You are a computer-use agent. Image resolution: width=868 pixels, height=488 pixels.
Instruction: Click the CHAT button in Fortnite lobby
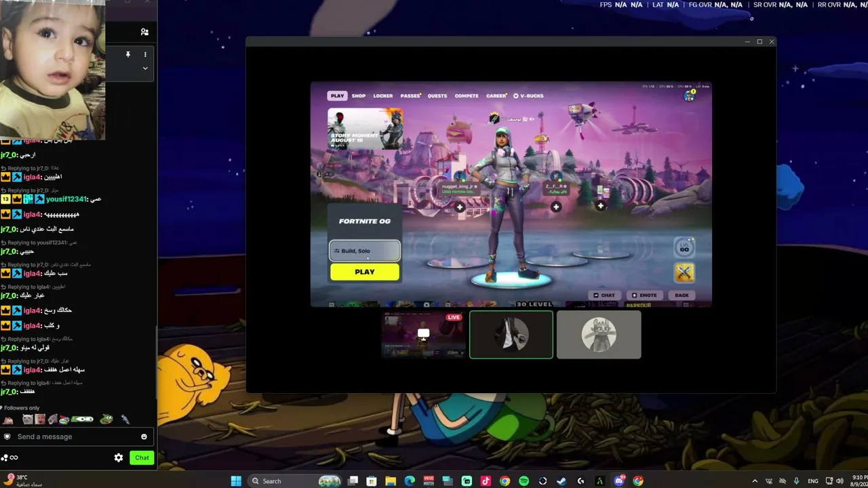(604, 295)
